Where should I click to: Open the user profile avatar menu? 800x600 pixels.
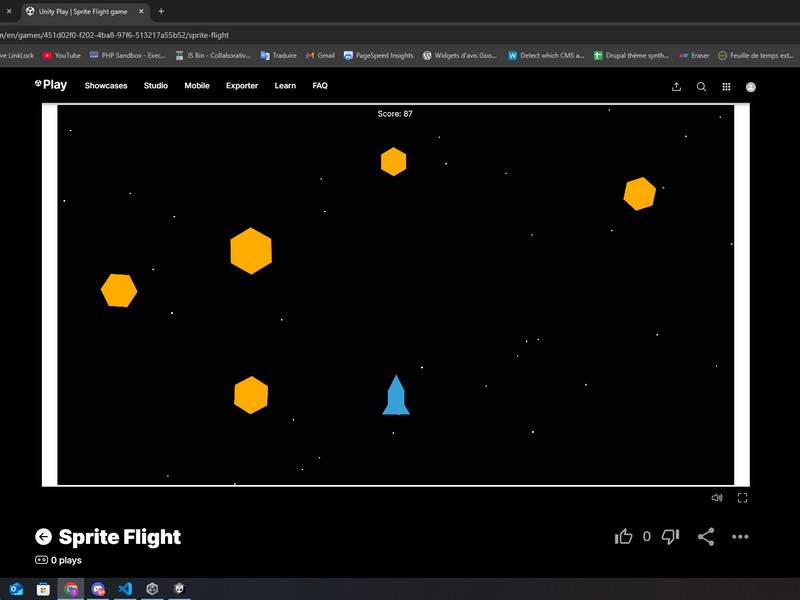click(x=751, y=87)
